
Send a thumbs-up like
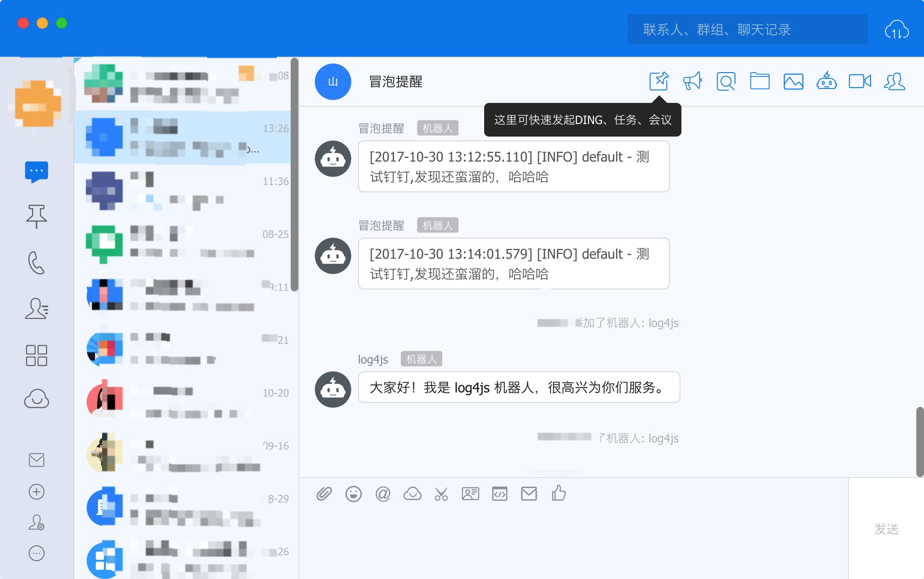pos(558,494)
